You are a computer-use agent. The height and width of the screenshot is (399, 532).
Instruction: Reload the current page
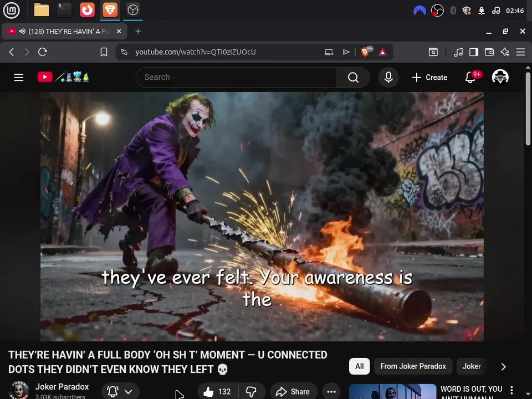pos(43,52)
